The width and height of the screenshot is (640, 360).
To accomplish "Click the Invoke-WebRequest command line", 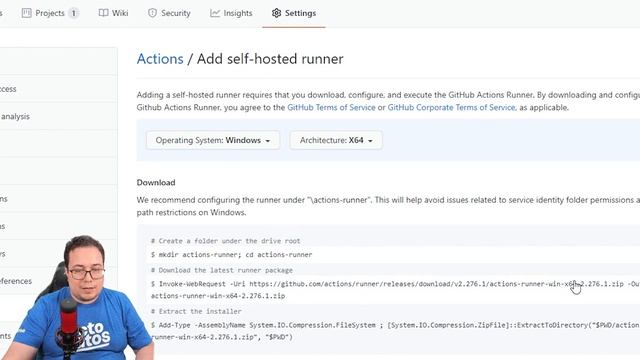I will [395, 289].
